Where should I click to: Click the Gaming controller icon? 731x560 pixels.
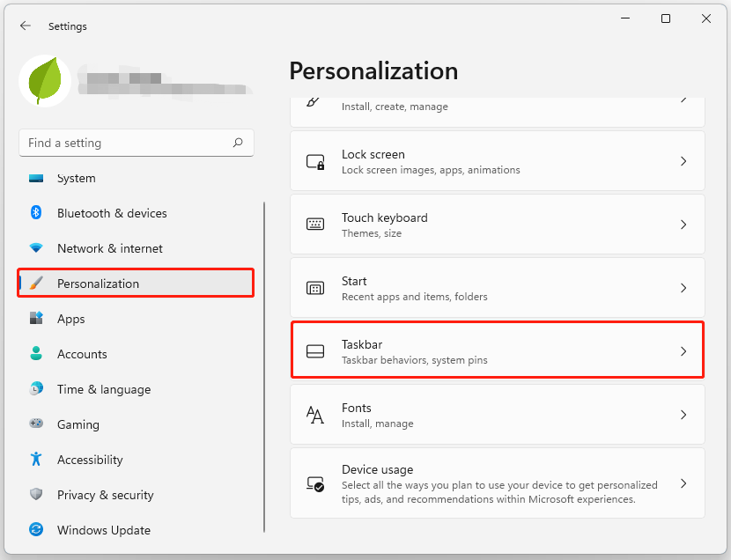point(36,424)
